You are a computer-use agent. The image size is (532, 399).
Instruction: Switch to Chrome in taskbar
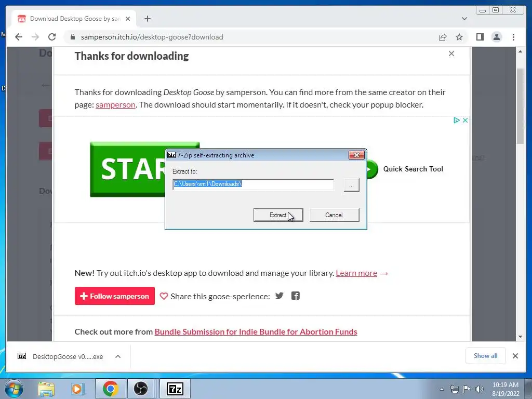(110, 389)
